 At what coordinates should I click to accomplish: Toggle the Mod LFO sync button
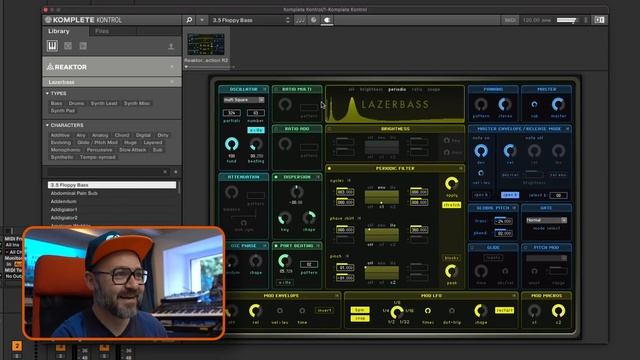[360, 310]
